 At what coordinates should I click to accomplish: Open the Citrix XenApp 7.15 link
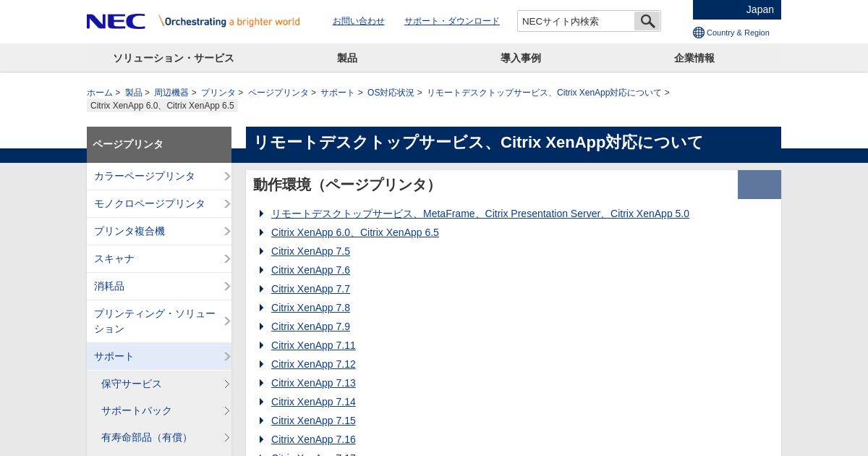coord(313,421)
